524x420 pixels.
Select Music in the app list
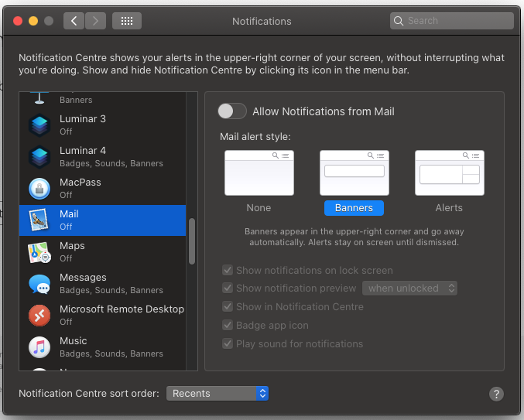tap(103, 347)
